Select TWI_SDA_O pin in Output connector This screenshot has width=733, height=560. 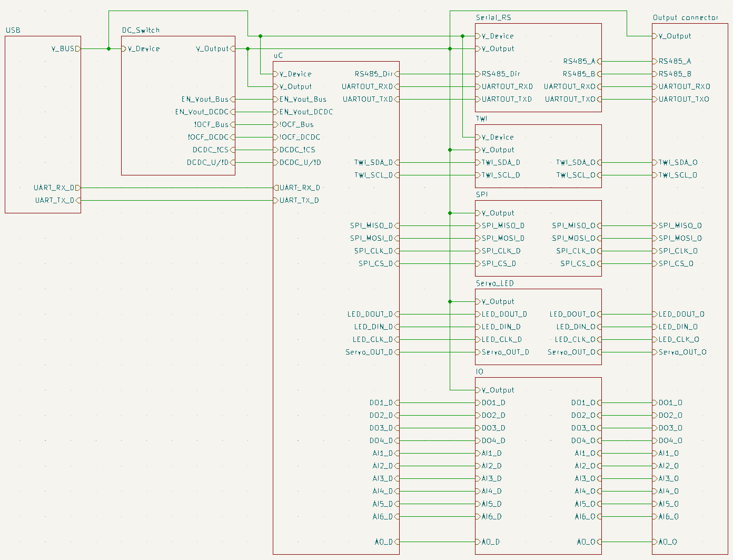675,162
